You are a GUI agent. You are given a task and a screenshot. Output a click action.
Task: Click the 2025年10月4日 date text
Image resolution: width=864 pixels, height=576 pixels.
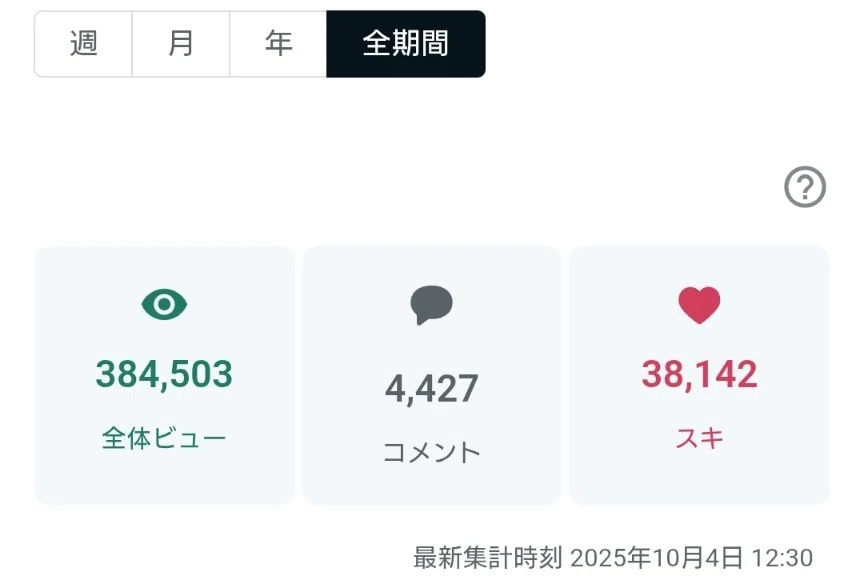point(656,558)
